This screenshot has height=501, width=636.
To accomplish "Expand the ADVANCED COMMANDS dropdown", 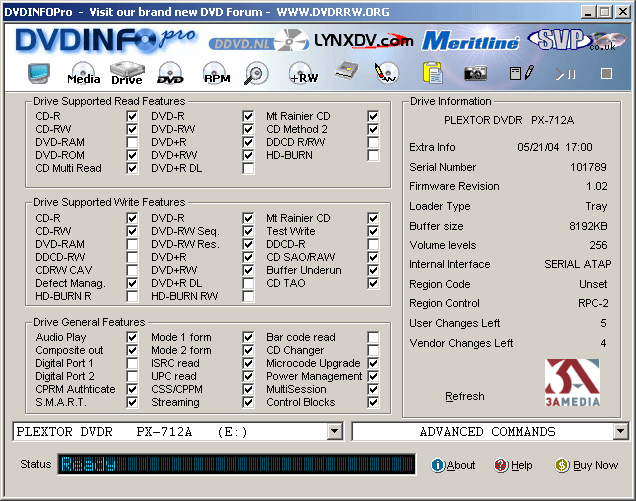I will [x=621, y=431].
